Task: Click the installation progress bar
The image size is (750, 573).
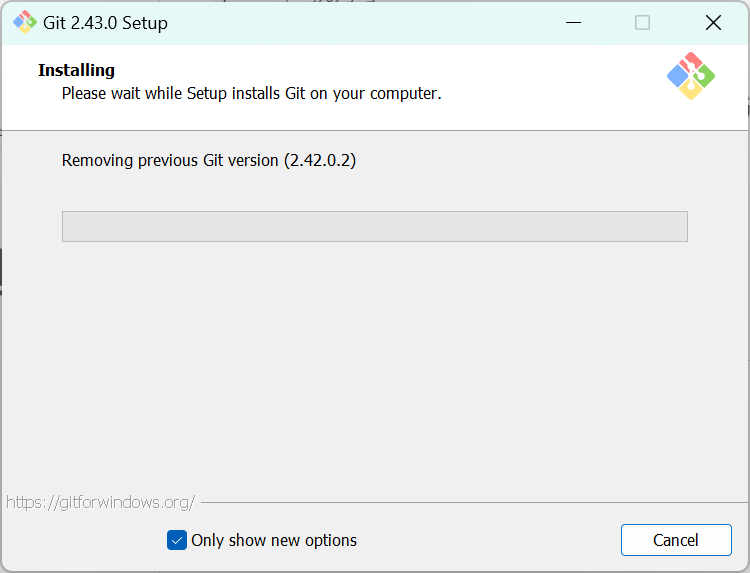Action: (375, 226)
